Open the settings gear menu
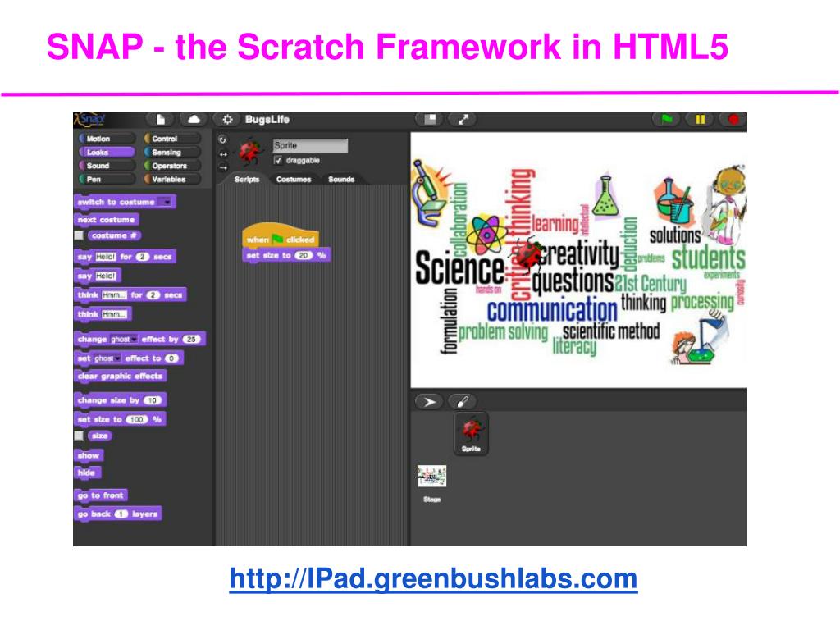 pos(227,119)
